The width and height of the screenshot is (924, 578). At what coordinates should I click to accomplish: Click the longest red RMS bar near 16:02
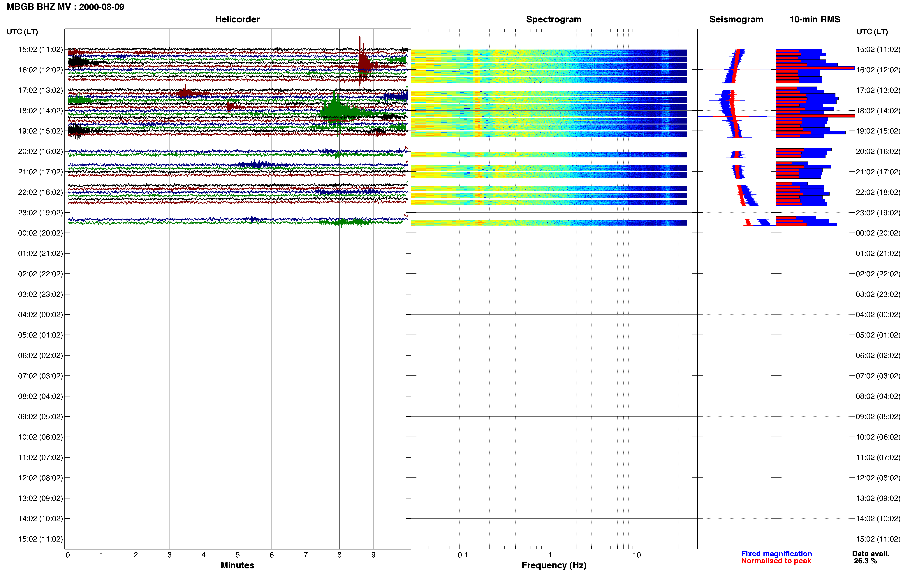click(x=815, y=68)
